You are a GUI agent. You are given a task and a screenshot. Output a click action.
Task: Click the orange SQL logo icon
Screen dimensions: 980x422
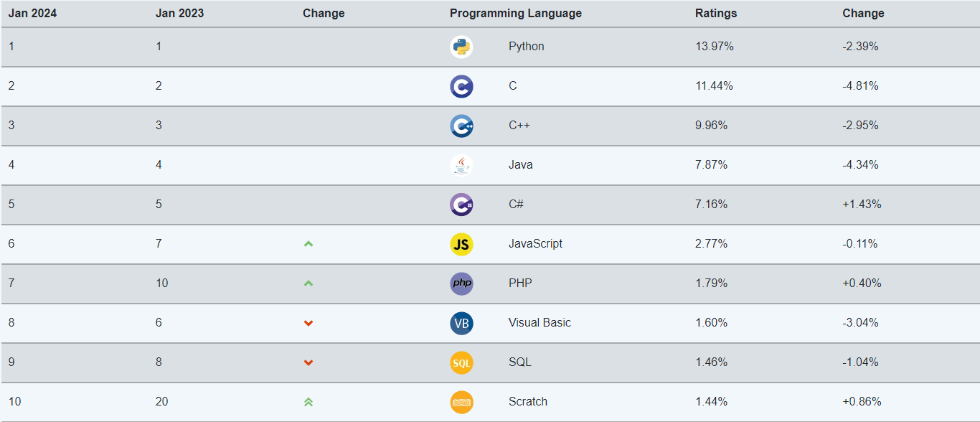click(461, 363)
